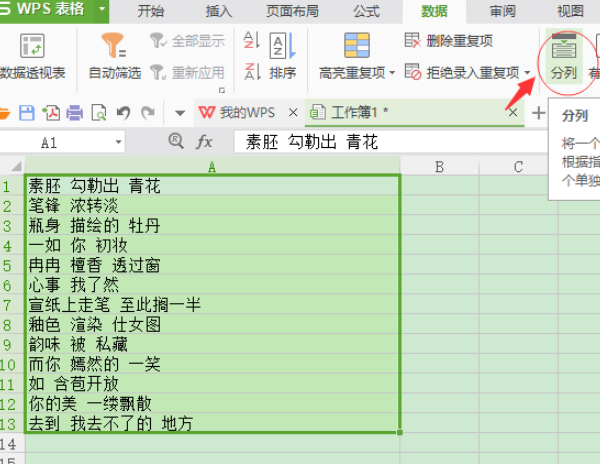Viewport: 600px width, 464px height.
Task: Print using the printer icon
Action: tap(75, 113)
